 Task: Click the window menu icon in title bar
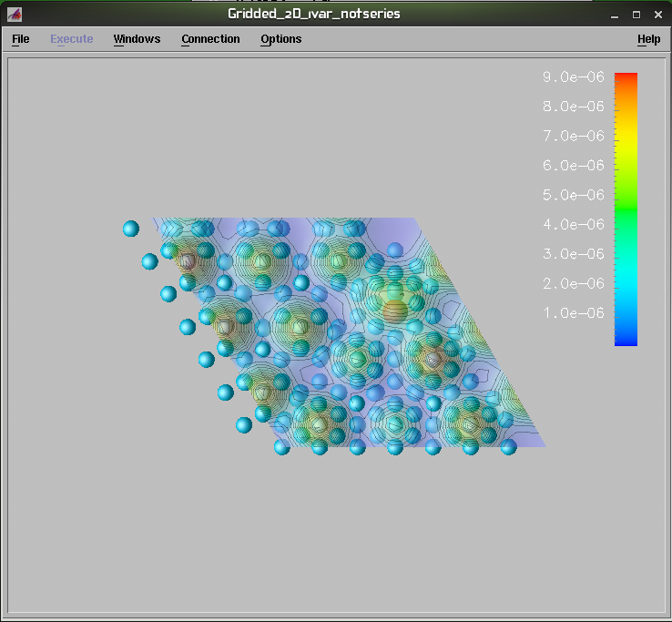(x=15, y=14)
